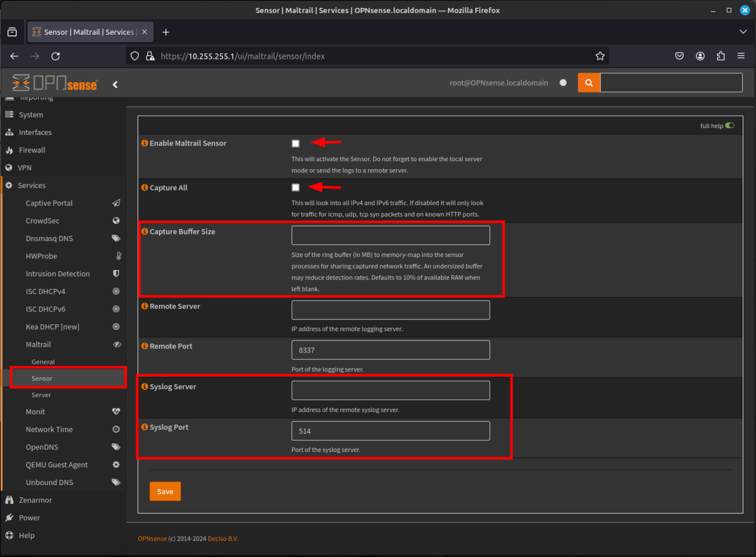The image size is (756, 557).
Task: Click the QEMU Guest Agent gear icon
Action: 116,465
